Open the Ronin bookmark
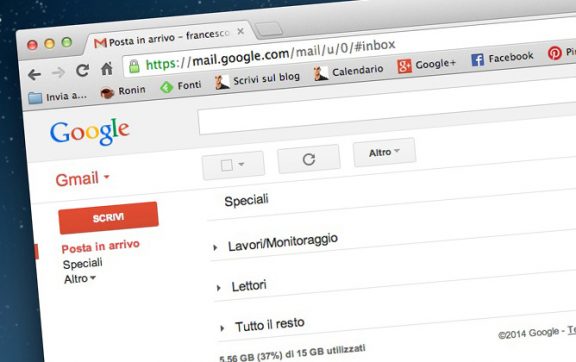 (123, 91)
